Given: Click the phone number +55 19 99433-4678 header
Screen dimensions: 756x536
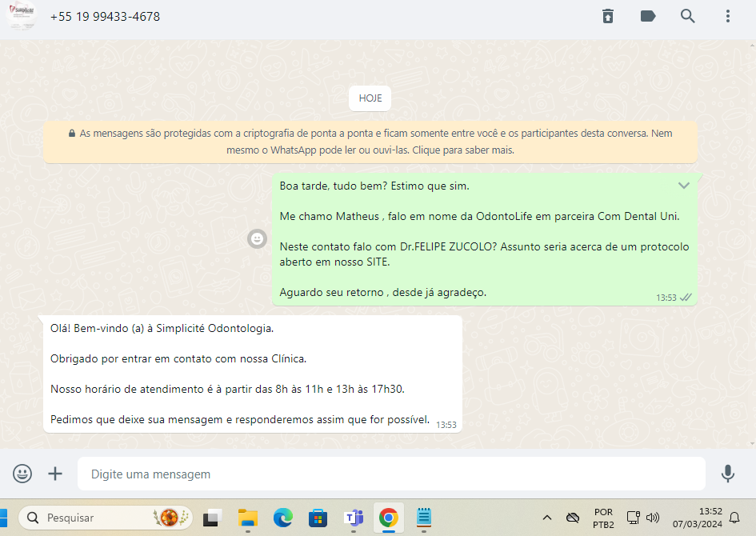Looking at the screenshot, I should click(105, 16).
